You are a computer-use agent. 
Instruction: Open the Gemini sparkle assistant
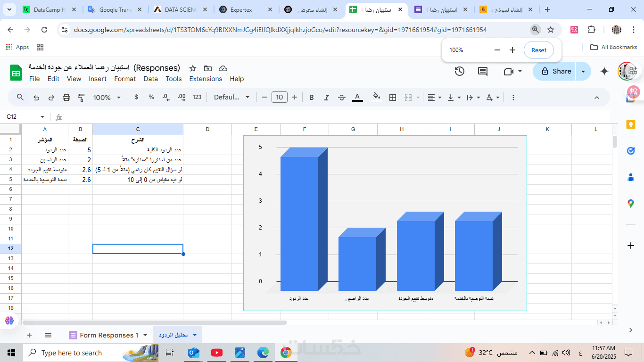coord(604,71)
